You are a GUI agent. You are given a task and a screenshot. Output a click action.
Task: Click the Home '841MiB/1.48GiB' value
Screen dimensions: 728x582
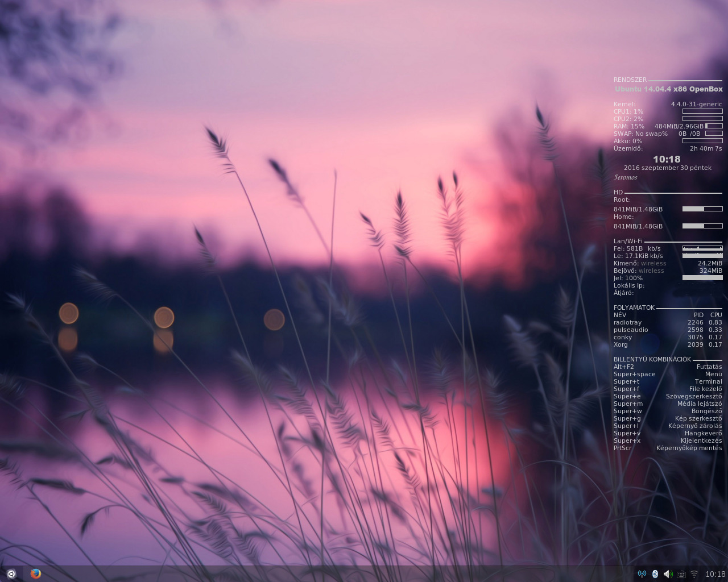coord(638,226)
